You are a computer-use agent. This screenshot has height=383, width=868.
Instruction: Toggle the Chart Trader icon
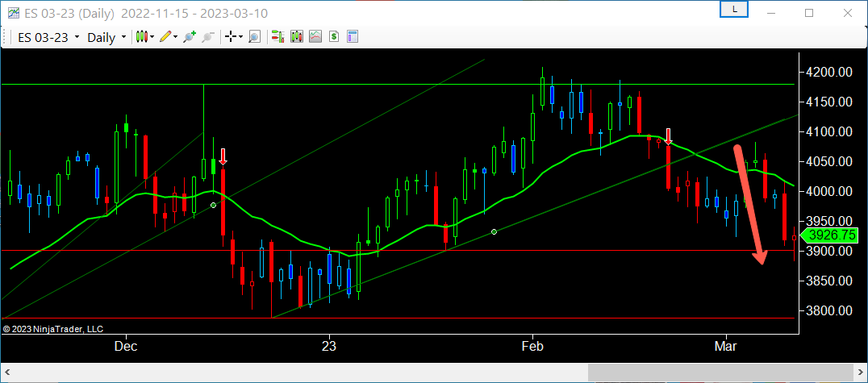tap(278, 37)
